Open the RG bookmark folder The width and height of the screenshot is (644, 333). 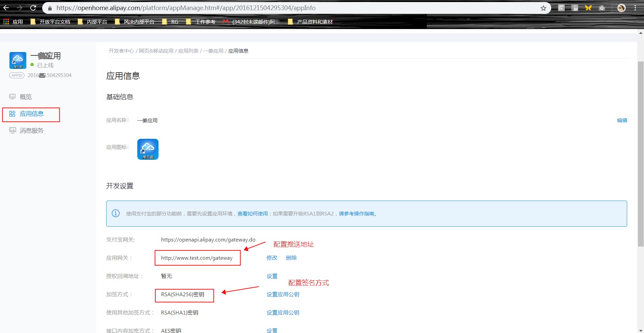point(170,22)
